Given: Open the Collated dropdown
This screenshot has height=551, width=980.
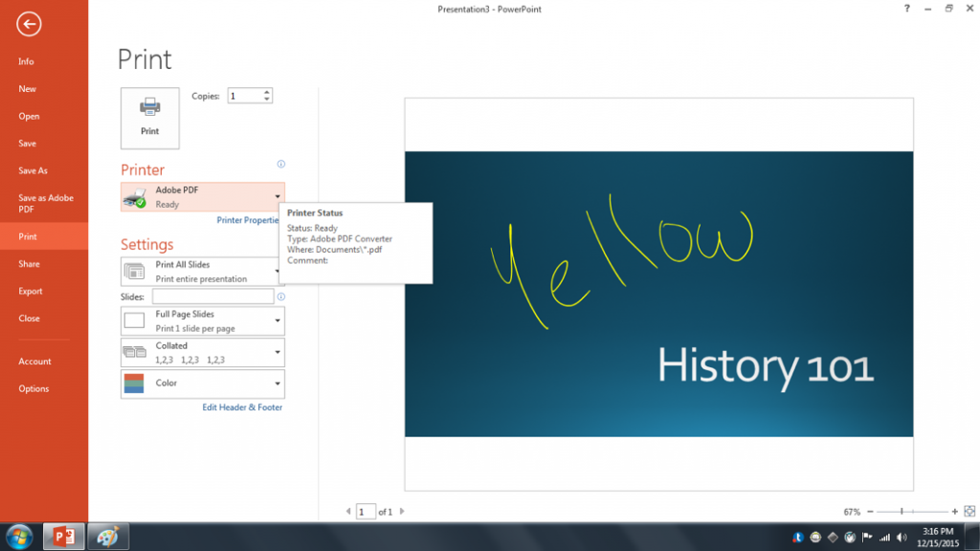Looking at the screenshot, I should coord(203,352).
